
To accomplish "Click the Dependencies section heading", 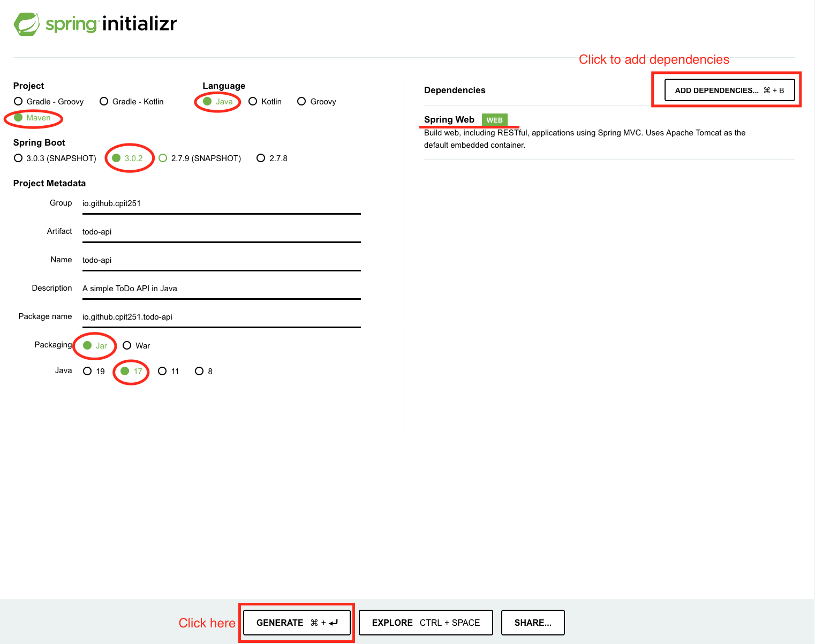I will pos(455,90).
